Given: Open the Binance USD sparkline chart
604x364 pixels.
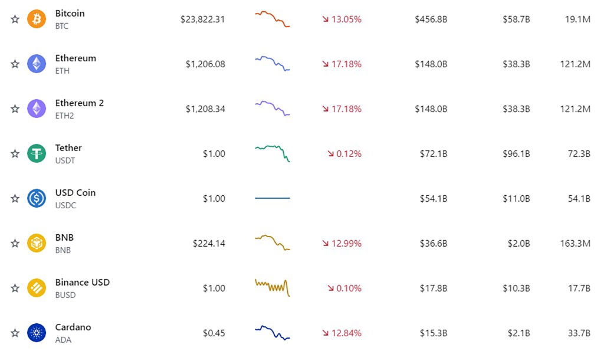Looking at the screenshot, I should coord(272,287).
